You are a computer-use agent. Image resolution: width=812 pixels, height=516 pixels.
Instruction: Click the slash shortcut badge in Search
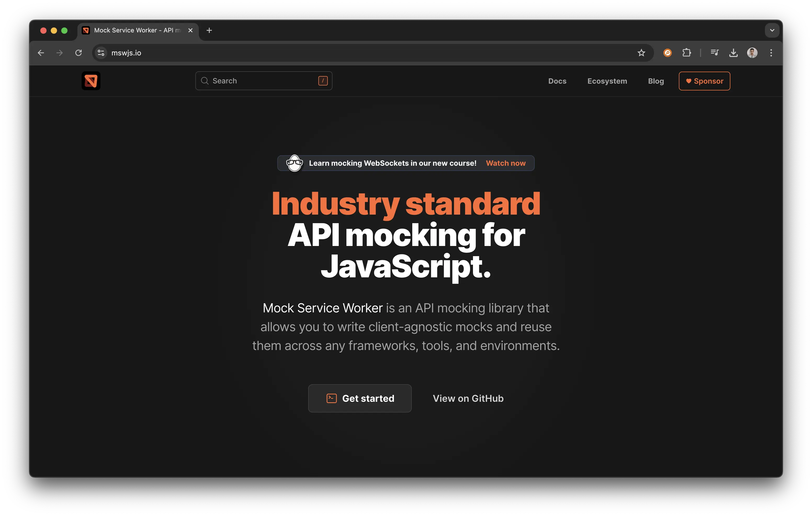(323, 81)
